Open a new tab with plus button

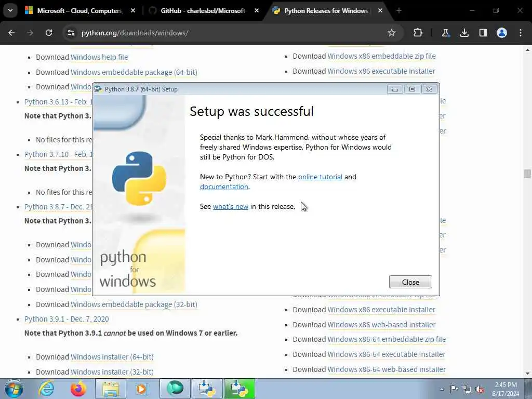(399, 11)
